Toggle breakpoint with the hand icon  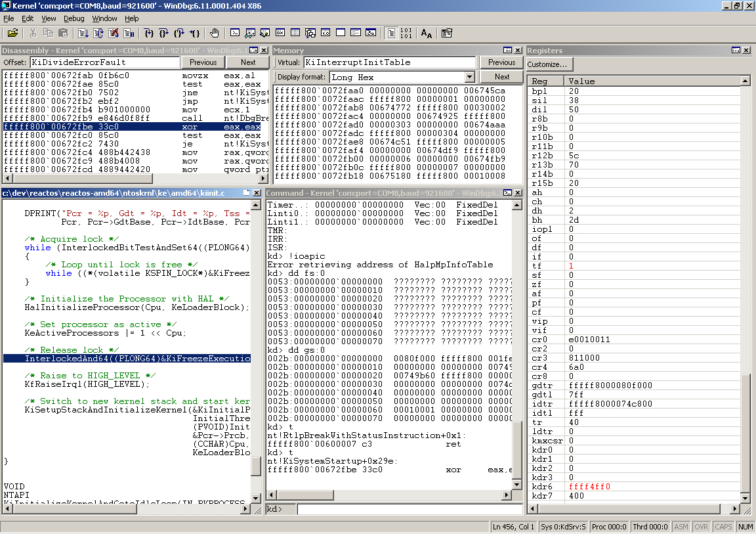click(215, 33)
